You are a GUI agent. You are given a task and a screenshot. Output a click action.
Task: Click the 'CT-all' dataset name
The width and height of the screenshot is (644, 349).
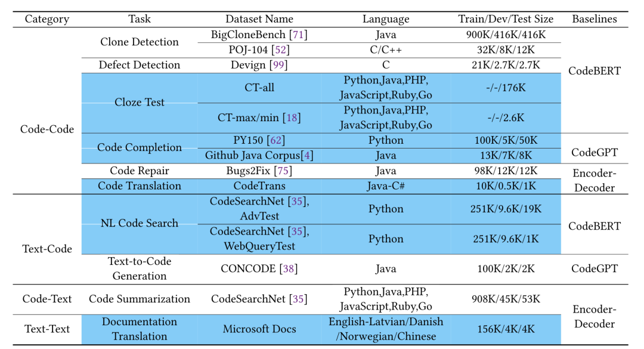tap(259, 88)
